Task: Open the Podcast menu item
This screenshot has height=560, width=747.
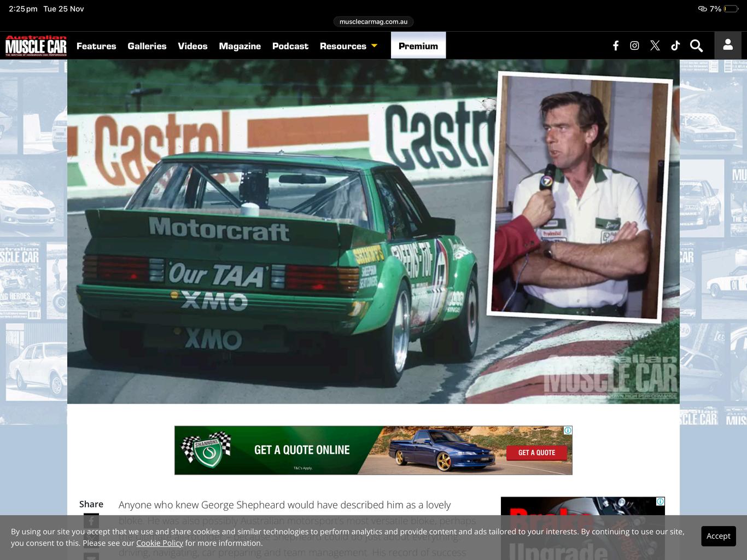Action: tap(290, 46)
